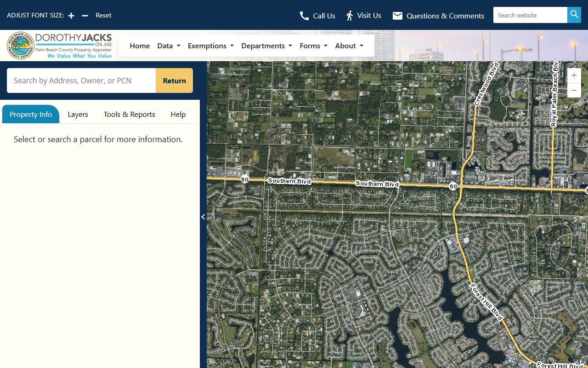This screenshot has width=588, height=368.
Task: Zoom out of the map with minus button
Action: pos(574,90)
